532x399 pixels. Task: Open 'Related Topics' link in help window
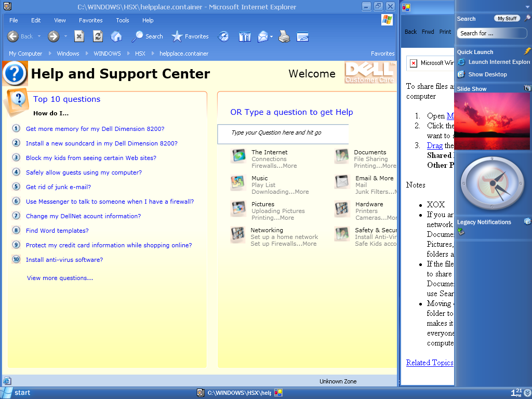[x=430, y=363]
